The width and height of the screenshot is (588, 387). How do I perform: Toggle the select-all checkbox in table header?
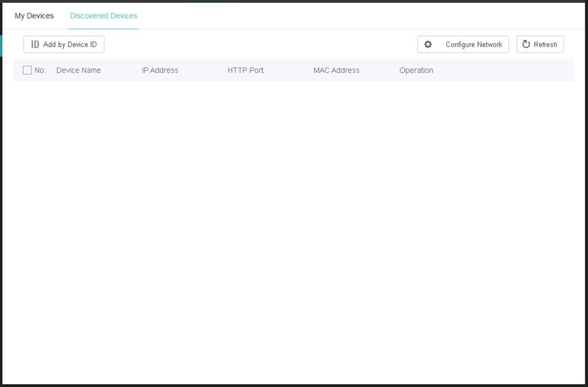click(27, 69)
